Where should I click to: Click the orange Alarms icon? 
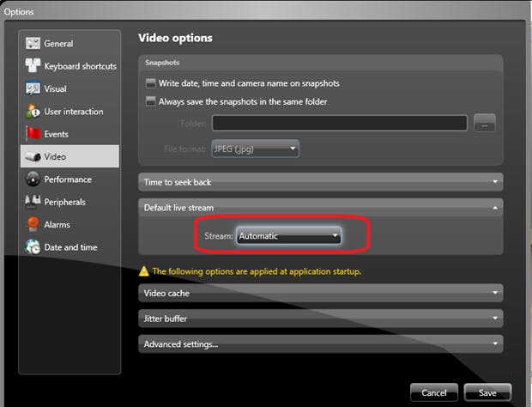33,224
